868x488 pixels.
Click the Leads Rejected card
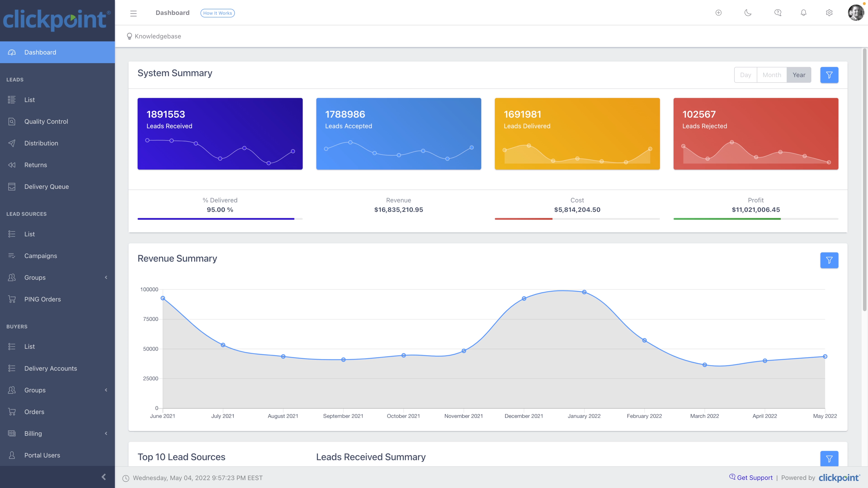756,134
